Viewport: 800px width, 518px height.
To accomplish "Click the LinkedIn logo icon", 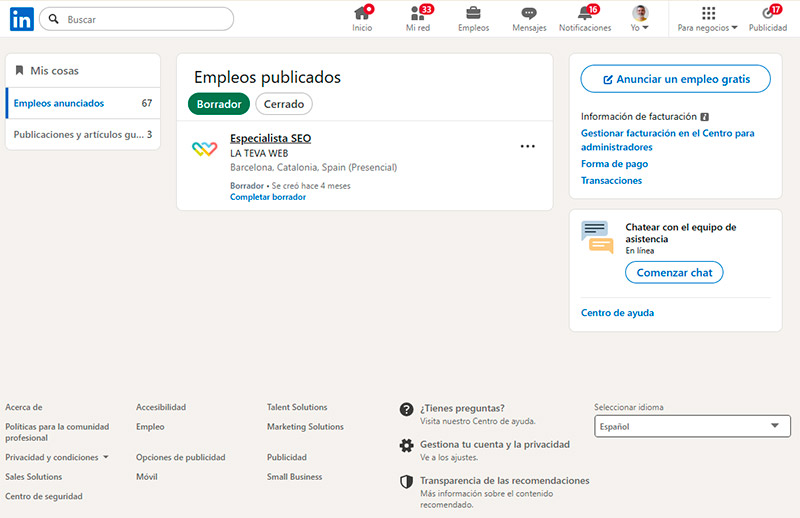I will [21, 19].
